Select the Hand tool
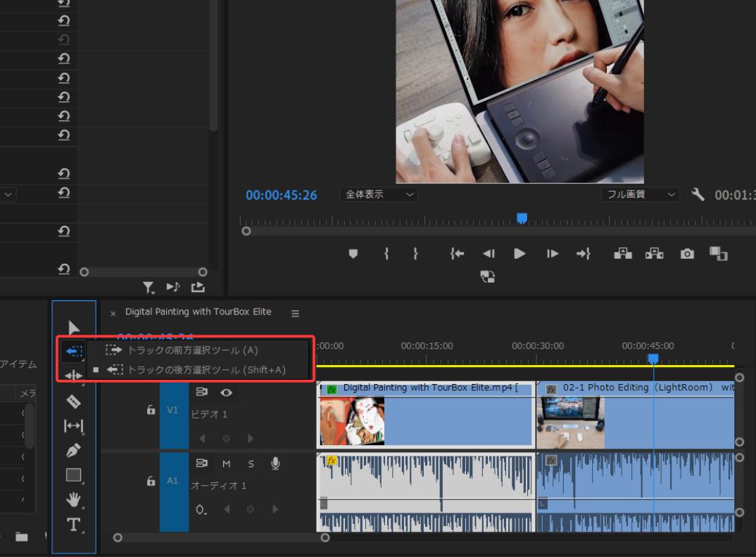The height and width of the screenshot is (557, 756). tap(73, 499)
